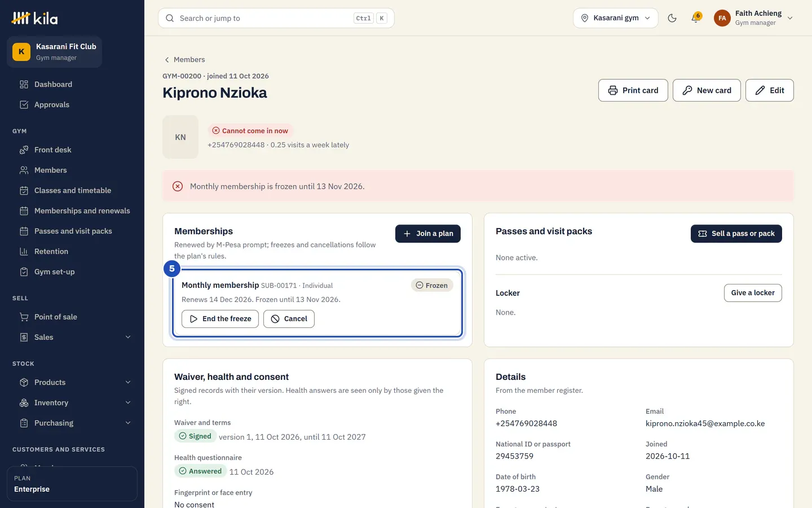
Task: Click the kila logo
Action: 35,18
